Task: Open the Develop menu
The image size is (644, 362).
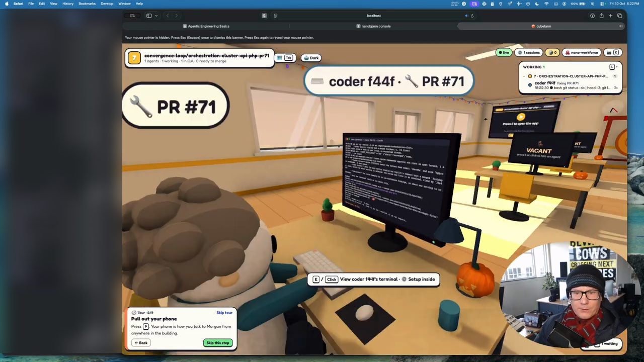Action: (107, 4)
